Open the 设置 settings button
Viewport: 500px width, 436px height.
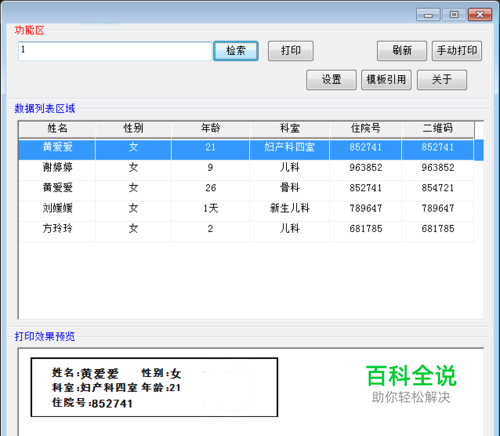coord(331,80)
